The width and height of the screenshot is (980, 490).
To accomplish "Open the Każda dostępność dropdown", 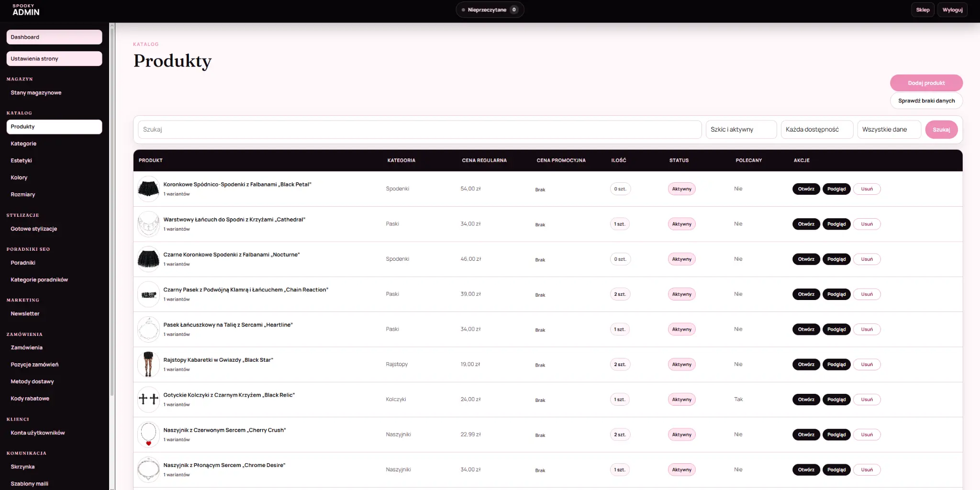I will coord(817,130).
